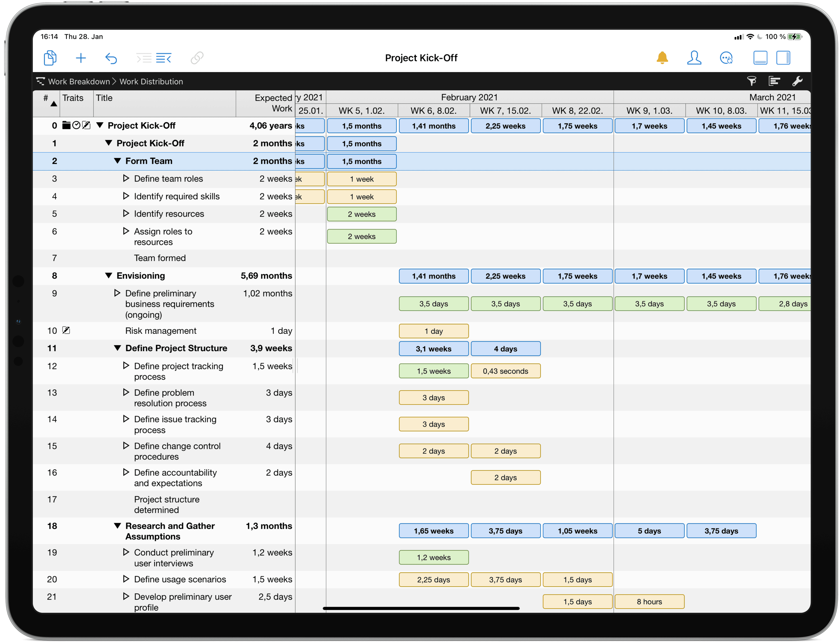The image size is (840, 644).
Task: Open the Resources person icon
Action: coord(695,58)
